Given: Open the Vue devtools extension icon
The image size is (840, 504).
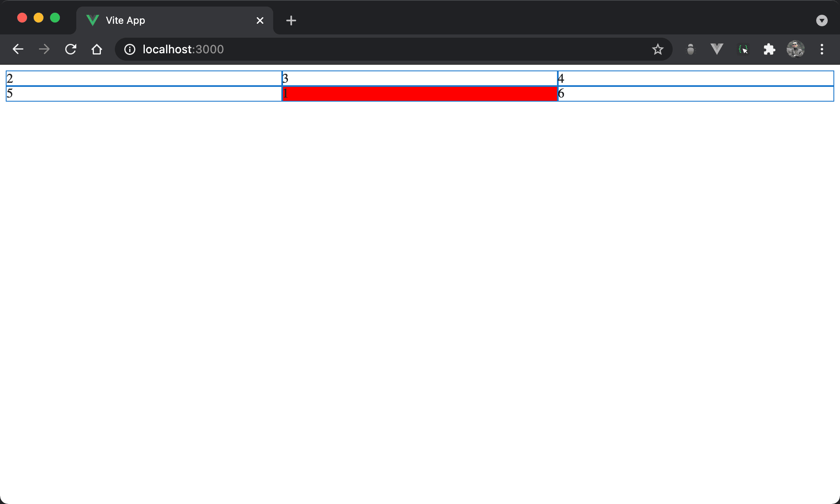Looking at the screenshot, I should [717, 49].
